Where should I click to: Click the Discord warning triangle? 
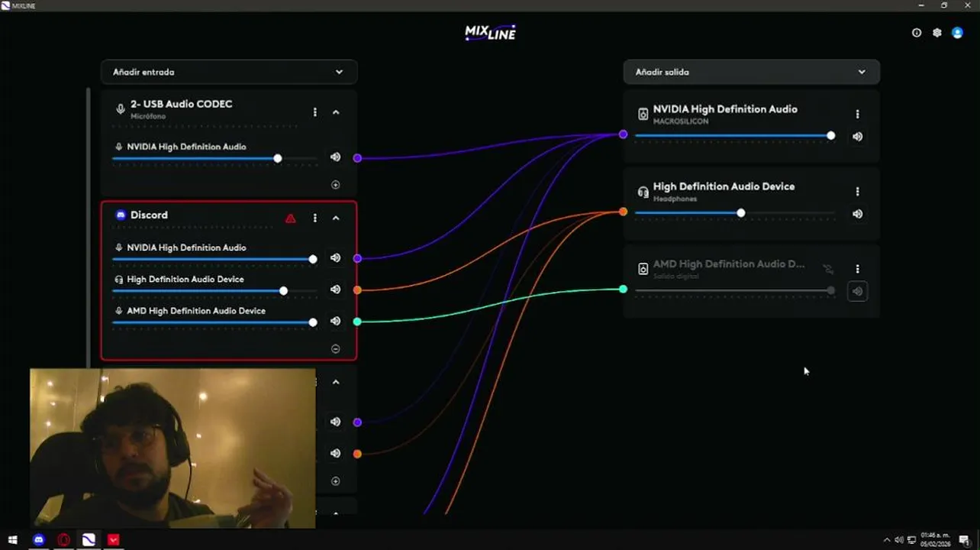(x=291, y=218)
